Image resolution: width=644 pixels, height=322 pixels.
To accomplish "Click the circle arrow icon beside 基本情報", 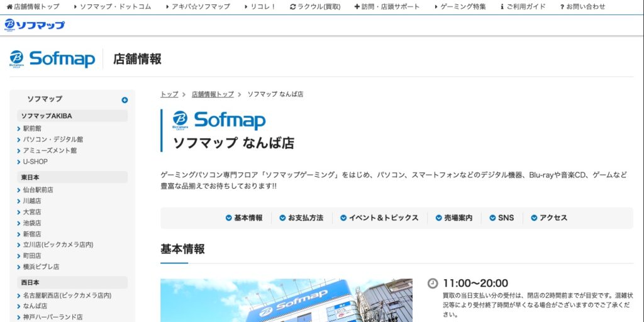I will click(x=229, y=218).
